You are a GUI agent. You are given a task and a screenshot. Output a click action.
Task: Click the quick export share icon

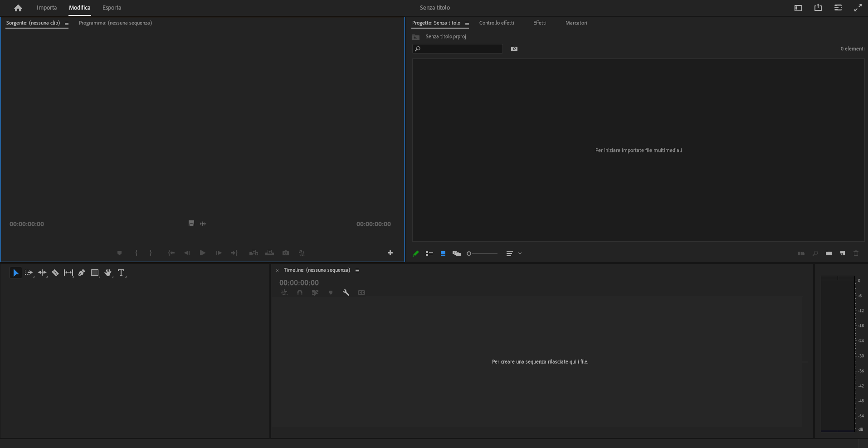tap(818, 8)
